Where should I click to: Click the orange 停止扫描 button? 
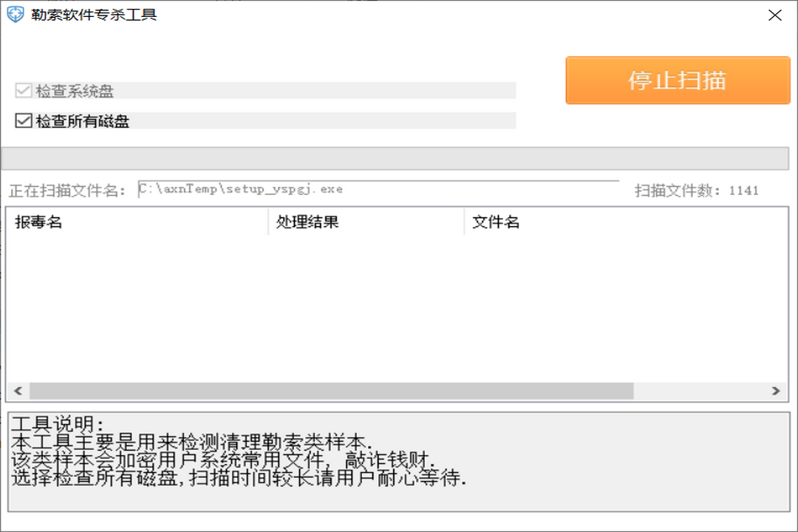coord(676,80)
